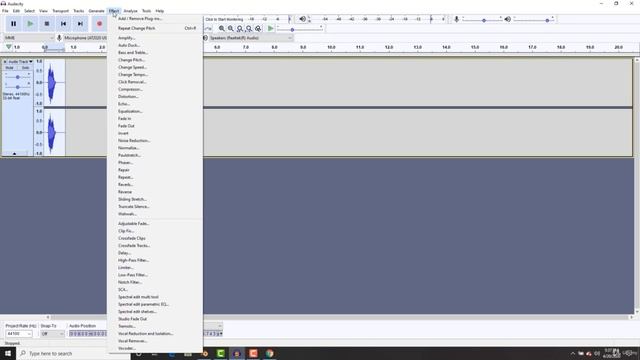The width and height of the screenshot is (640, 360).
Task: Click the Audacity taskbar icon
Action: (x=237, y=353)
